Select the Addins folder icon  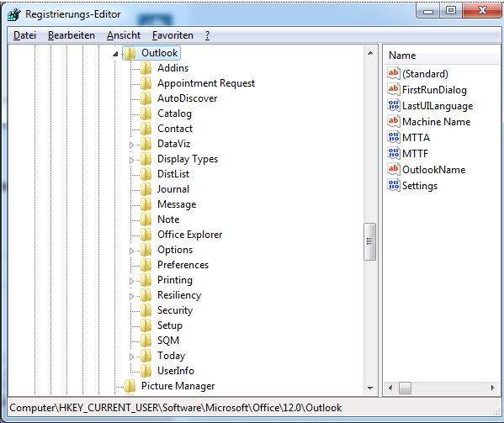click(146, 68)
